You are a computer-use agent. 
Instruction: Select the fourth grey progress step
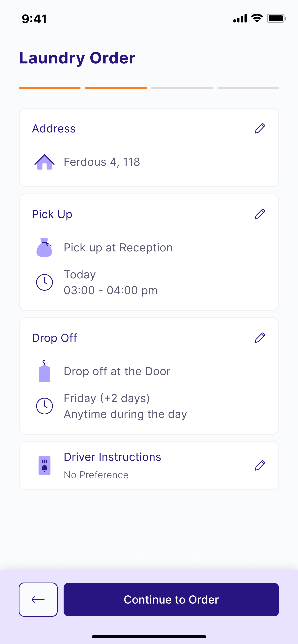[x=248, y=88]
